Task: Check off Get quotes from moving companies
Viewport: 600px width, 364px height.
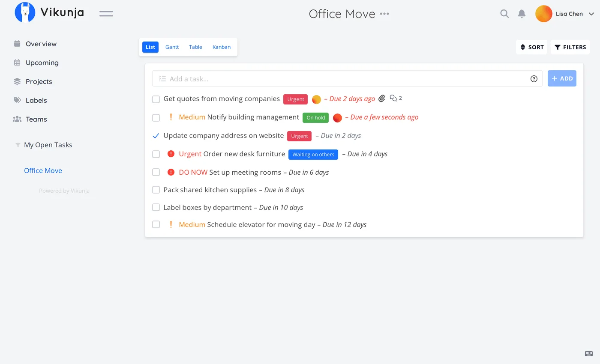Action: tap(156, 99)
